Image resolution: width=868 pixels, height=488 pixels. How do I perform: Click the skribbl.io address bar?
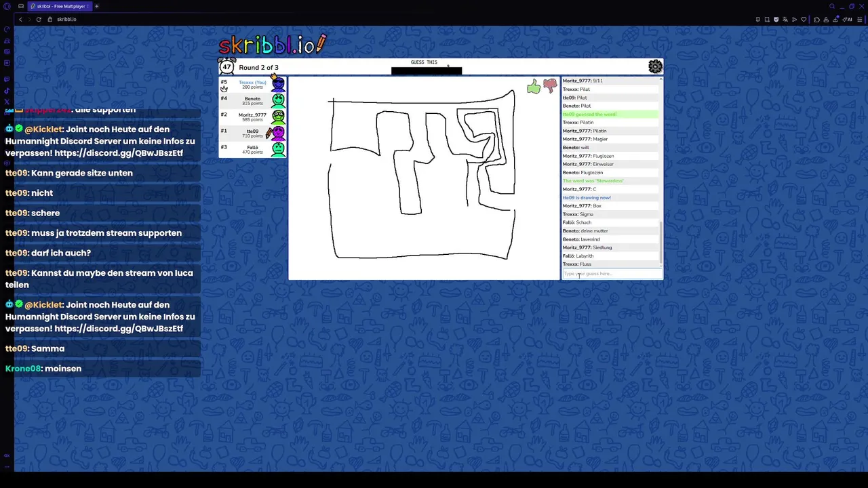click(x=66, y=19)
